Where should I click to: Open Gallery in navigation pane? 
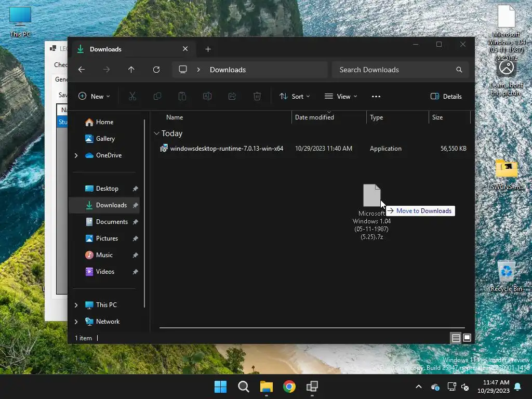pos(104,138)
